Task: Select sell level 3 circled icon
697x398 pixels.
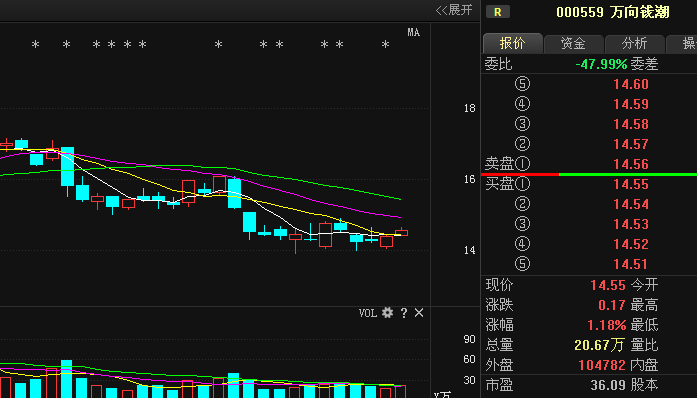Action: [x=522, y=124]
